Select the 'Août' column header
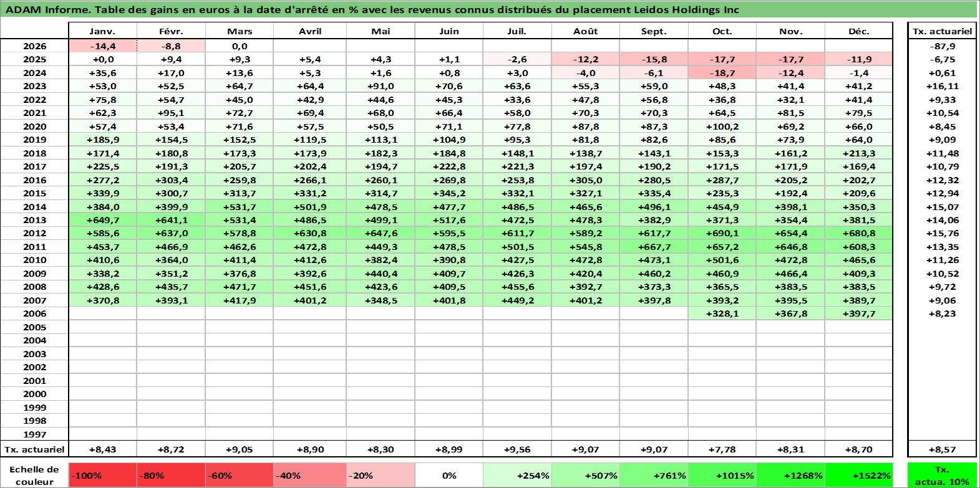Screen dimensions: 980x488 585,31
